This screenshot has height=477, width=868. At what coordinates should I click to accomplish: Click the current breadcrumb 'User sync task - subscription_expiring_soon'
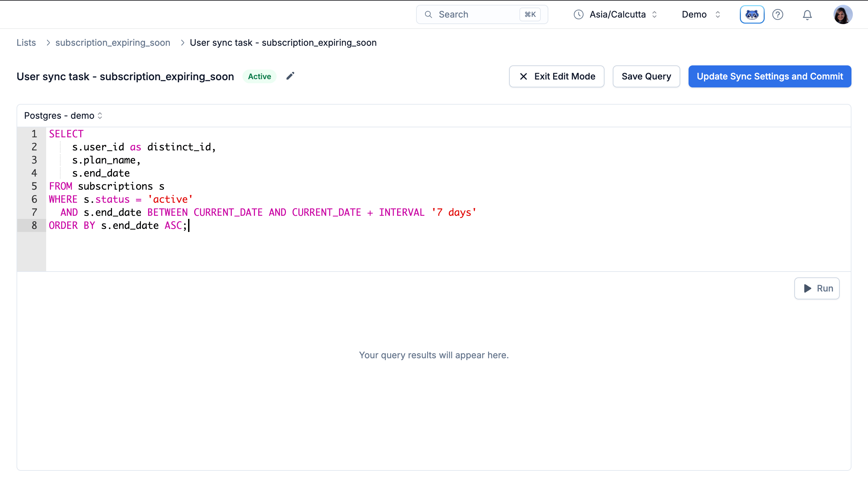(x=283, y=43)
